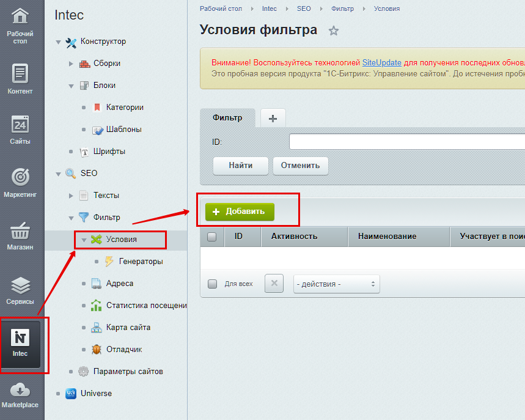Screen dimensions: 525x420
Task: Focus the ID filter input field
Action: pos(407,142)
